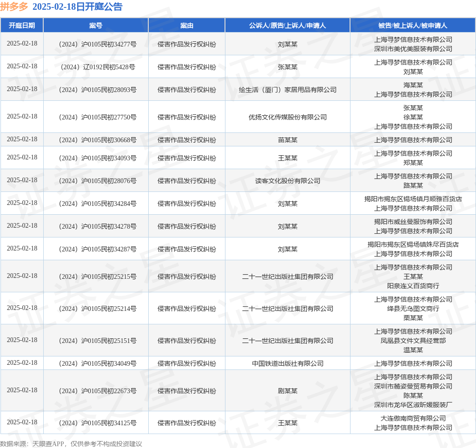
Task: Select plaintiff 中国铁道出版社有限公司
Action: point(287,363)
